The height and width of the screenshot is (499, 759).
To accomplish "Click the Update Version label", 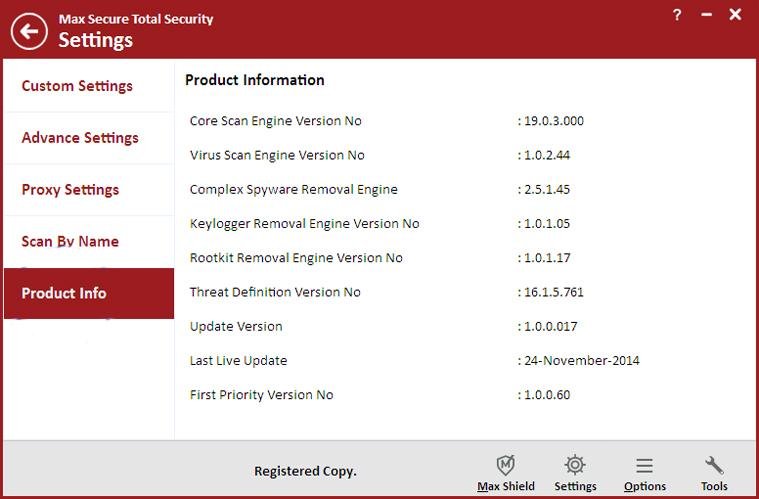I will click(x=236, y=327).
